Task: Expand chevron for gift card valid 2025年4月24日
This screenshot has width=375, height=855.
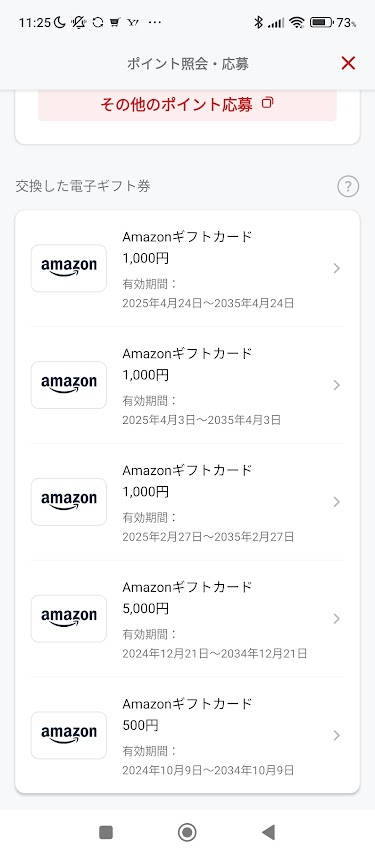Action: click(x=336, y=268)
